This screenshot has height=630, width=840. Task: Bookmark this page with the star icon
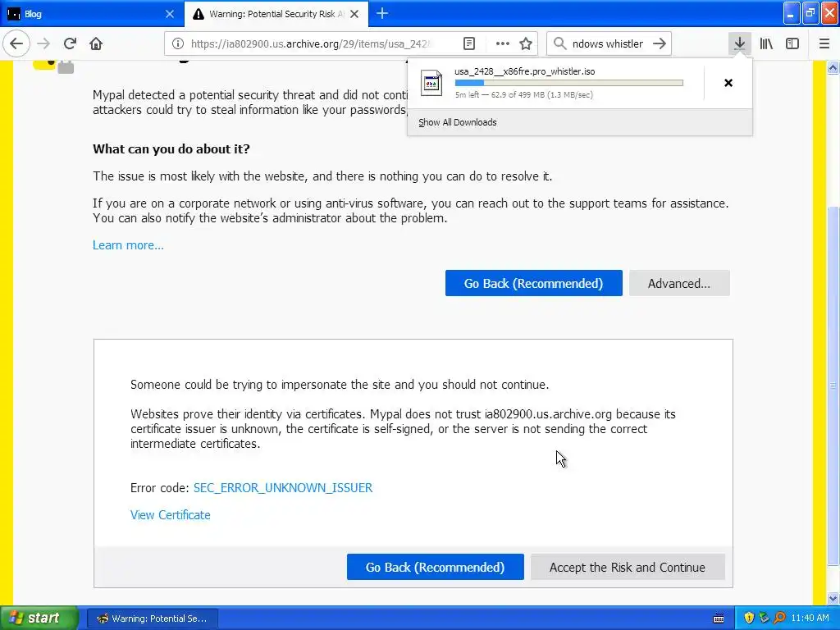click(x=526, y=43)
